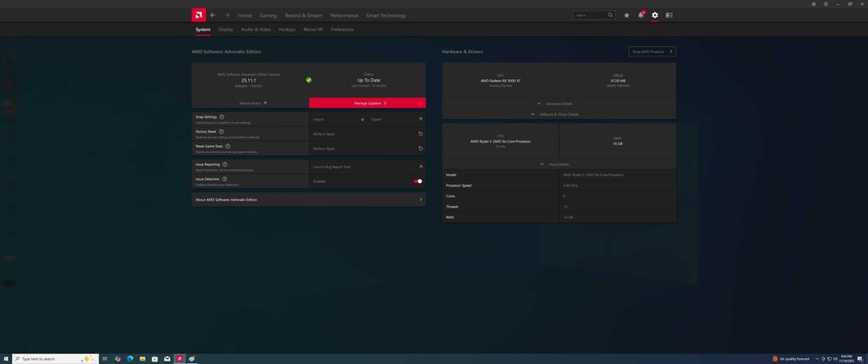Screen dimensions: 868x364
Task: Click Factory Reset help question icon
Action: [221, 132]
